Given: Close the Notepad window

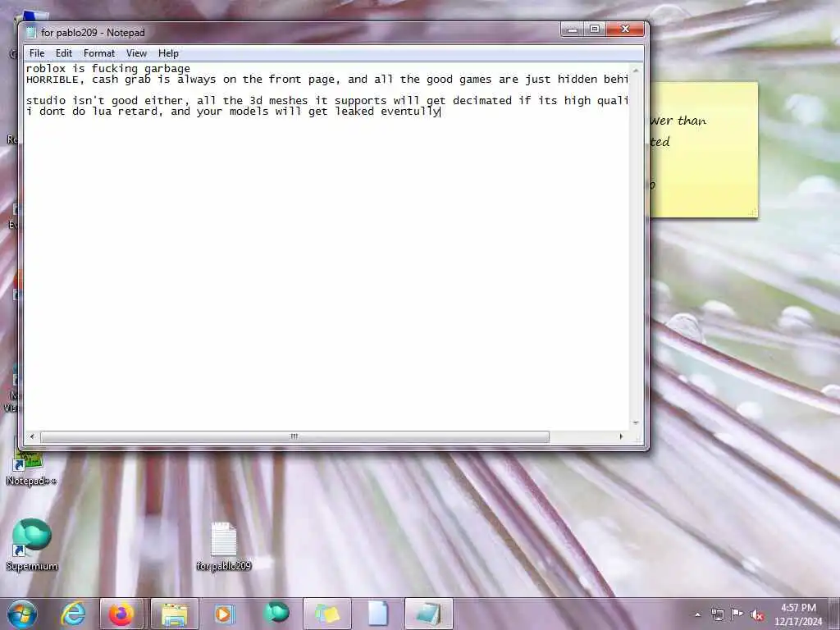Looking at the screenshot, I should coord(624,29).
